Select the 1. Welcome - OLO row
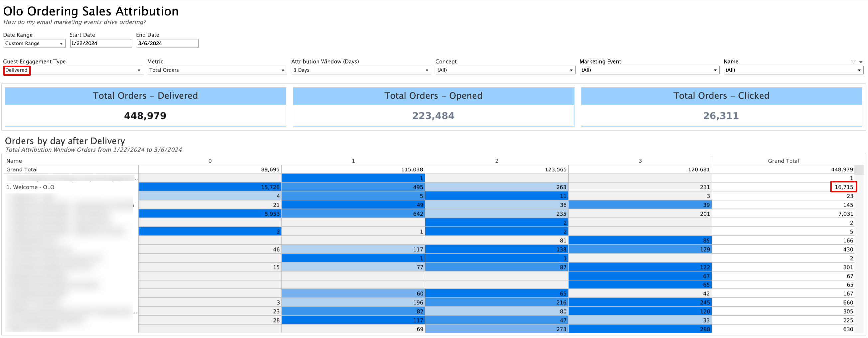Image resolution: width=868 pixels, height=338 pixels. [x=30, y=187]
